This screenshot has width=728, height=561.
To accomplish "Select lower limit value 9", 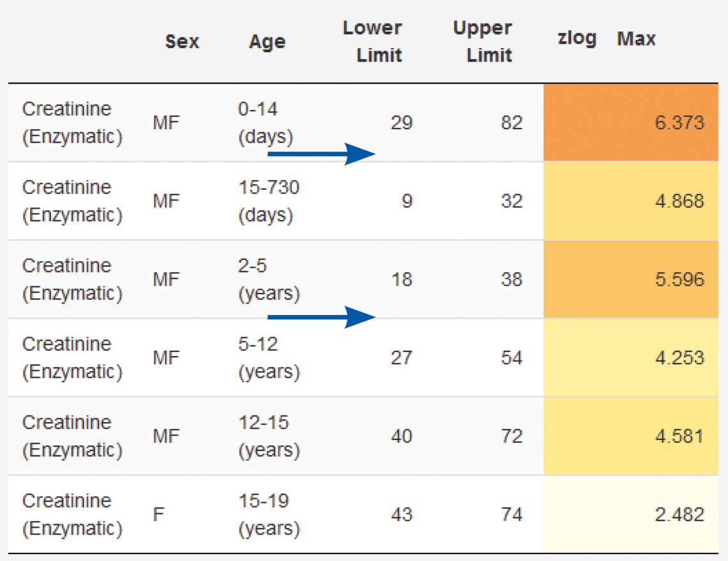I will tap(407, 201).
